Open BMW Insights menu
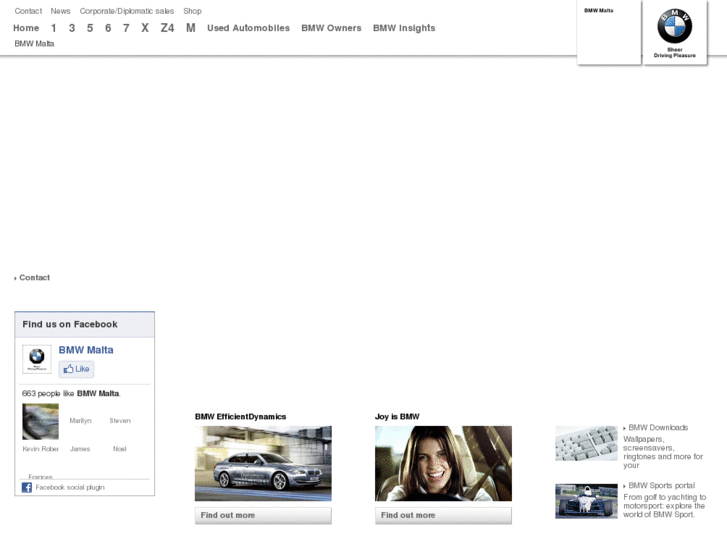 pos(404,28)
